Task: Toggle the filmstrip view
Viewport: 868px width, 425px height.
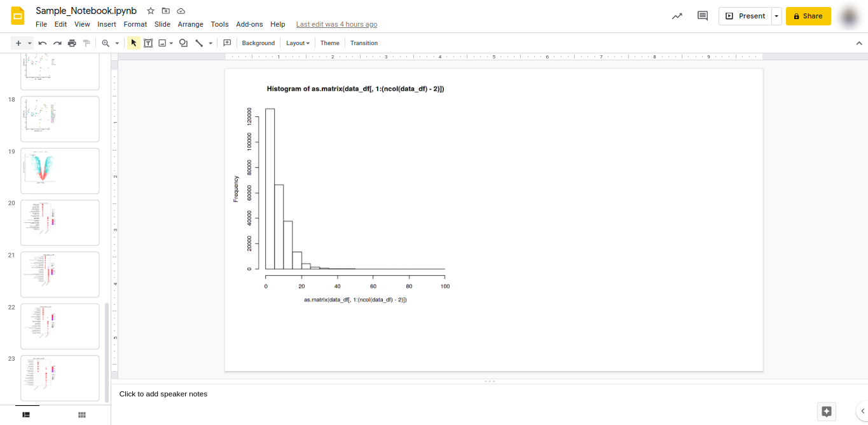Action: click(x=25, y=414)
